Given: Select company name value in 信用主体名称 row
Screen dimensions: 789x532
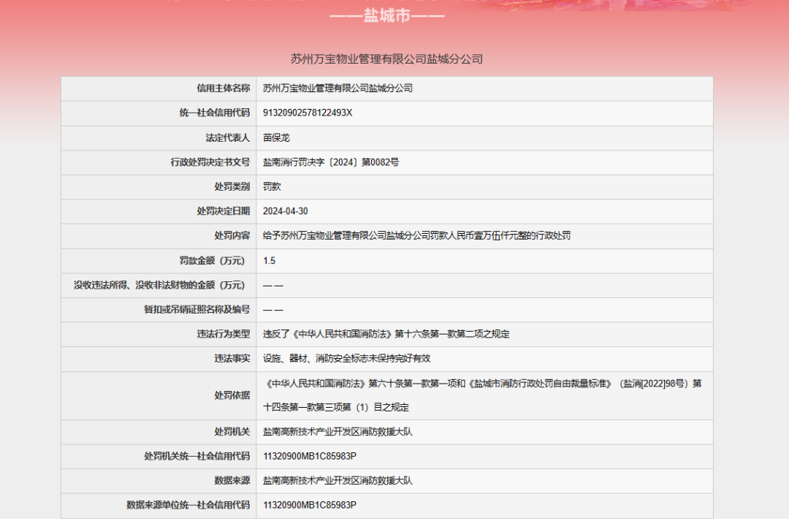Looking at the screenshot, I should (338, 88).
